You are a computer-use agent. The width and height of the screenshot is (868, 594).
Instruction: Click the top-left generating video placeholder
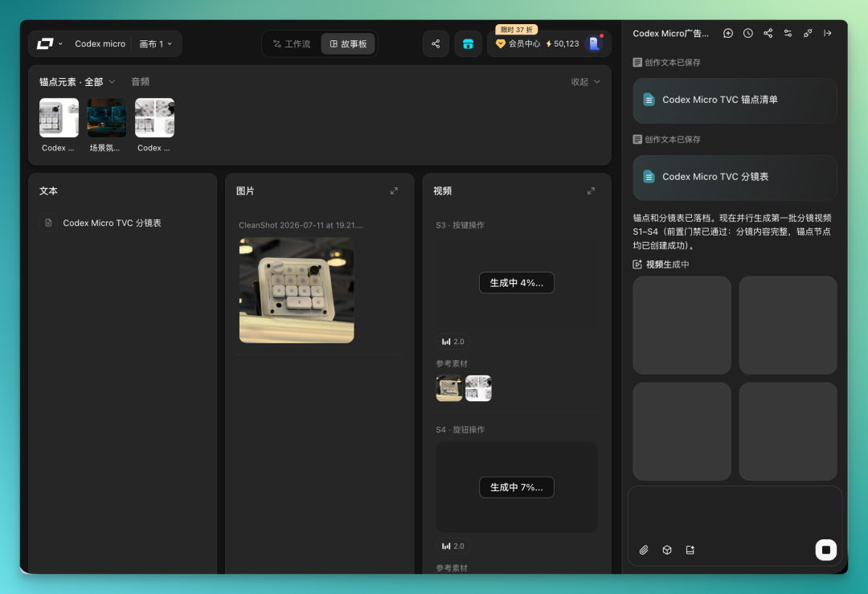click(682, 325)
